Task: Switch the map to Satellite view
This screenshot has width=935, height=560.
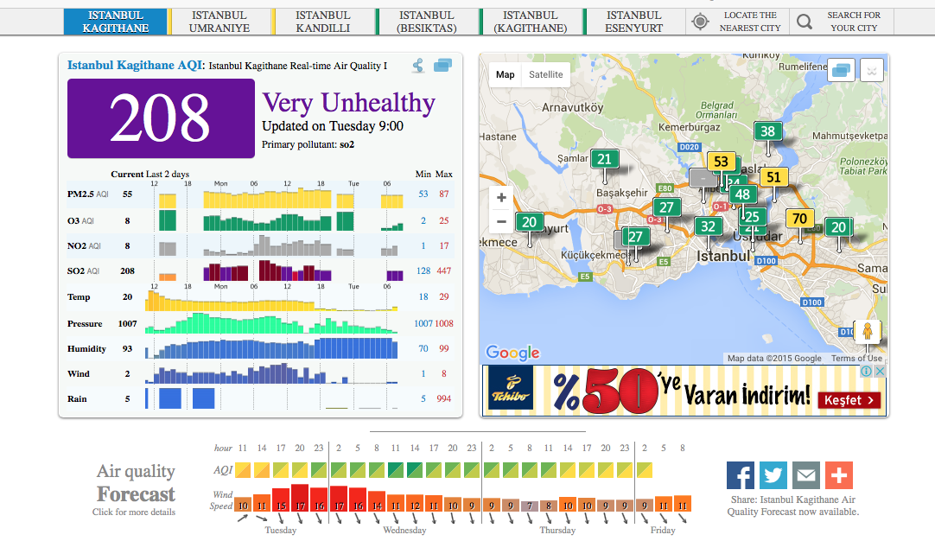Action: 545,75
